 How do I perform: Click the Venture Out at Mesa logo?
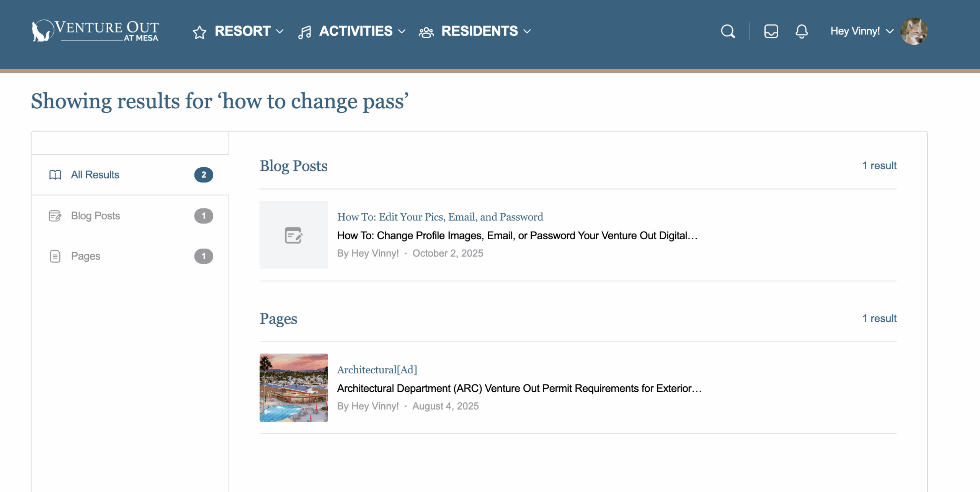click(95, 31)
